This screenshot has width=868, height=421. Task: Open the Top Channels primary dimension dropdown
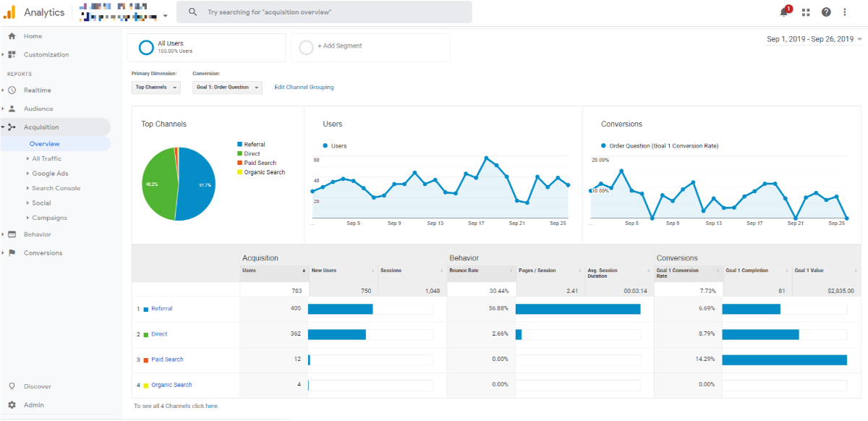point(156,86)
